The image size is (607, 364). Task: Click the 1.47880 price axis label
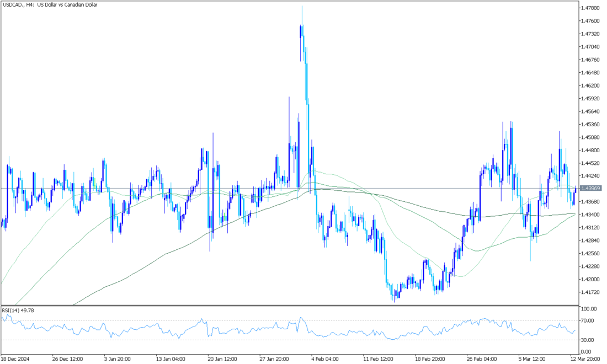coord(590,8)
